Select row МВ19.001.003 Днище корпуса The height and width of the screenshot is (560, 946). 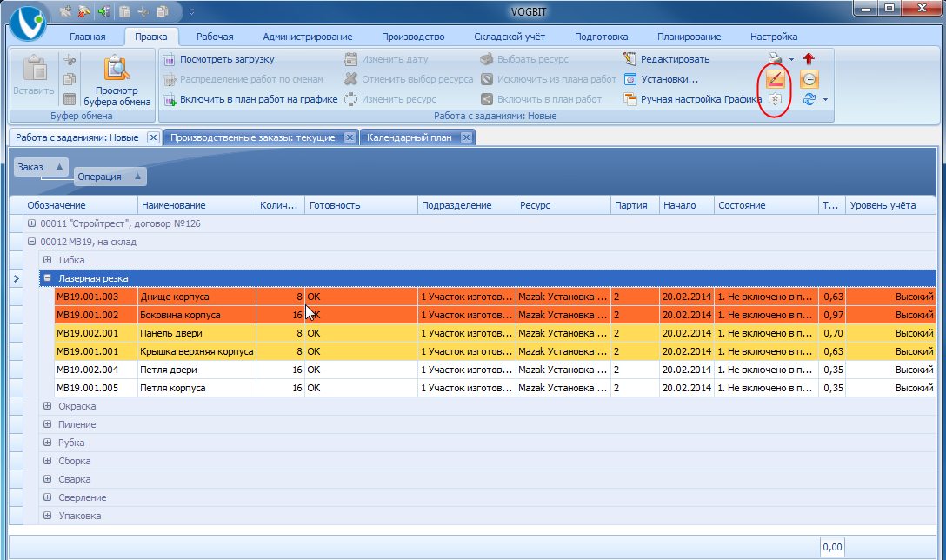pos(495,297)
